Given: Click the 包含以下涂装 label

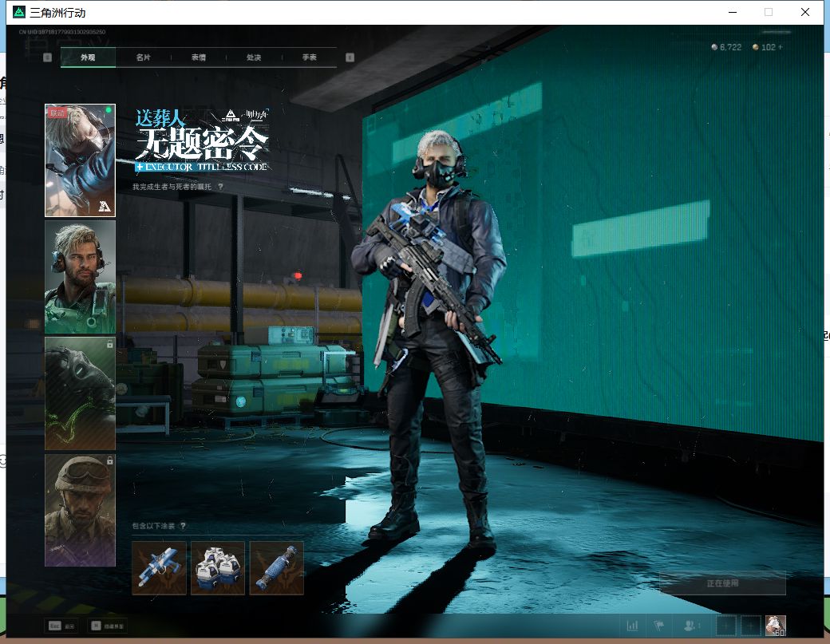Looking at the screenshot, I should 153,526.
